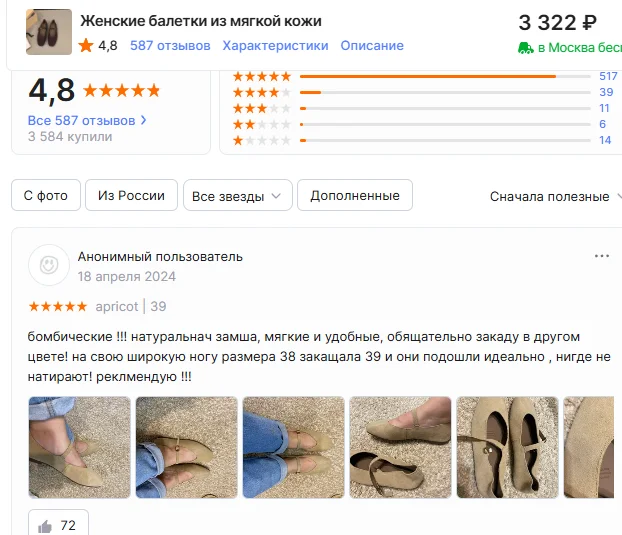Viewport: 622px width, 535px height.
Task: Go to 'Характеристики' tab
Action: [x=275, y=46]
